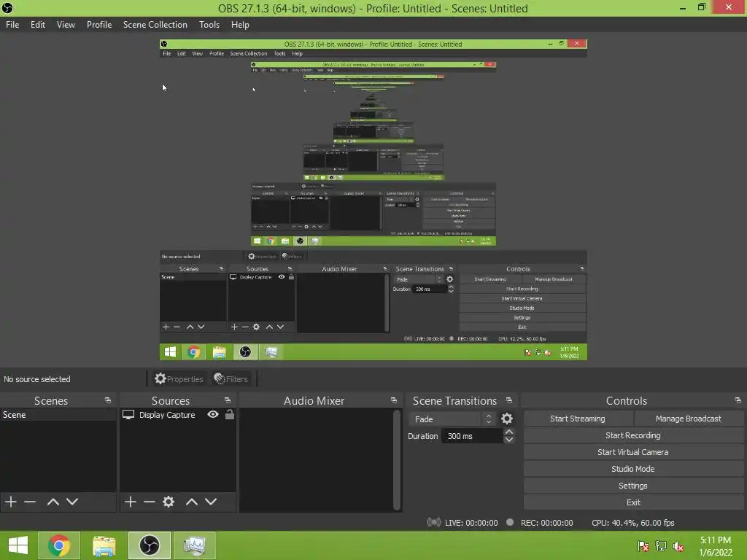Increase transition duration with up arrow
This screenshot has height=560, width=747.
(x=509, y=432)
